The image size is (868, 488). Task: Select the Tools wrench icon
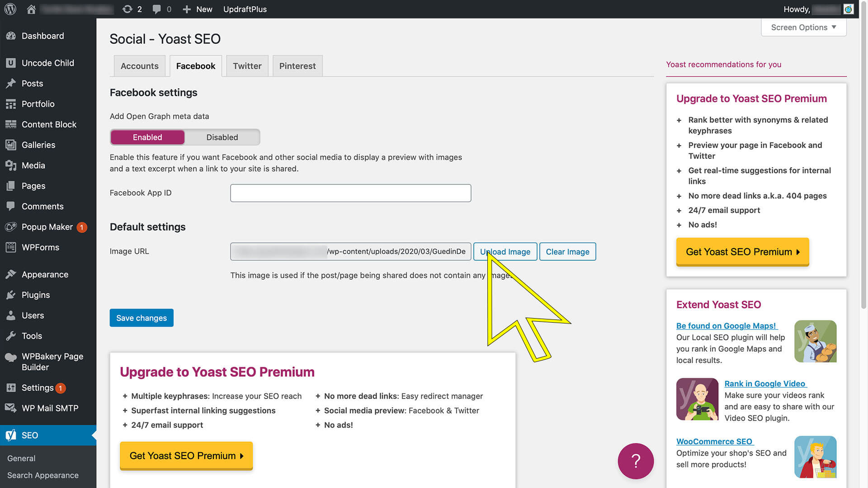pos(11,336)
